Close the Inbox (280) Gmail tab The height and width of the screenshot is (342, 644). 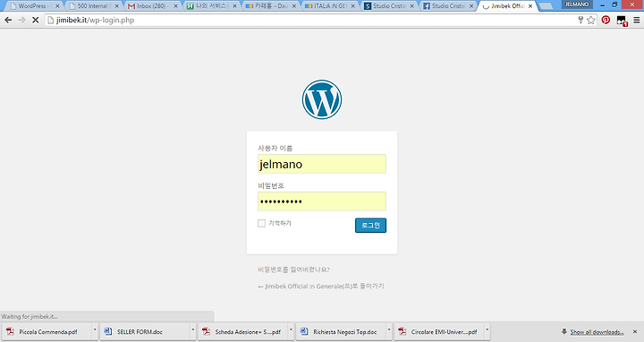coord(176,6)
